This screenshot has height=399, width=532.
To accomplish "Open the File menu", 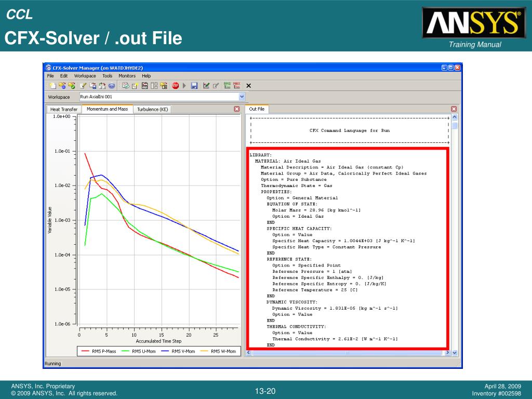I will [50, 76].
